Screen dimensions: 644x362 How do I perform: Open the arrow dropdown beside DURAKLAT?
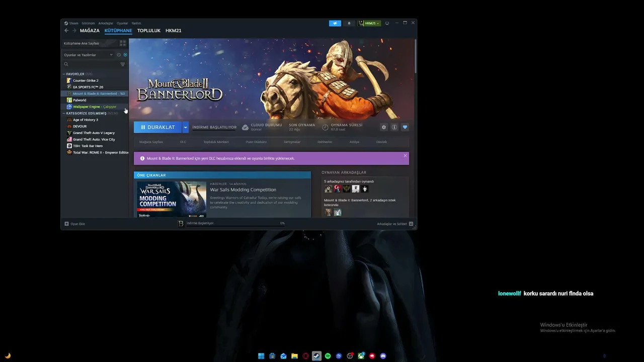(185, 127)
